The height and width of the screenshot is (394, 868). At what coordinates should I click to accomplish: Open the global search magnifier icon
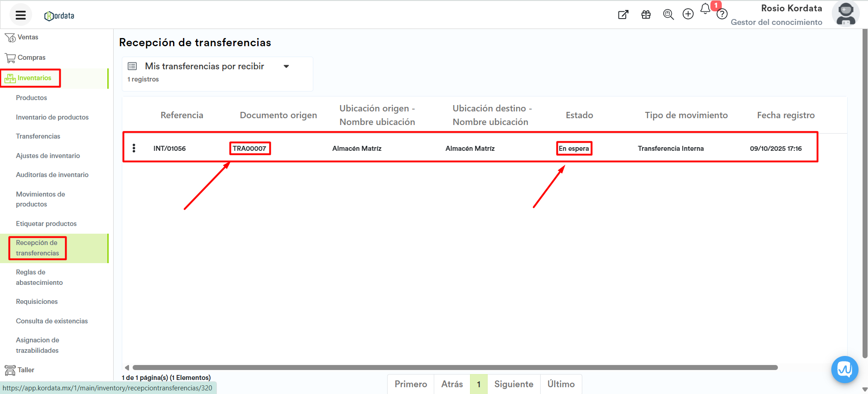click(x=668, y=14)
